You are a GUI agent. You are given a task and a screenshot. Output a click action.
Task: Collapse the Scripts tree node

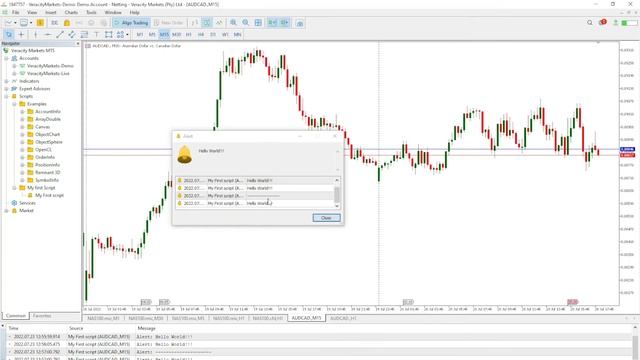click(7, 96)
